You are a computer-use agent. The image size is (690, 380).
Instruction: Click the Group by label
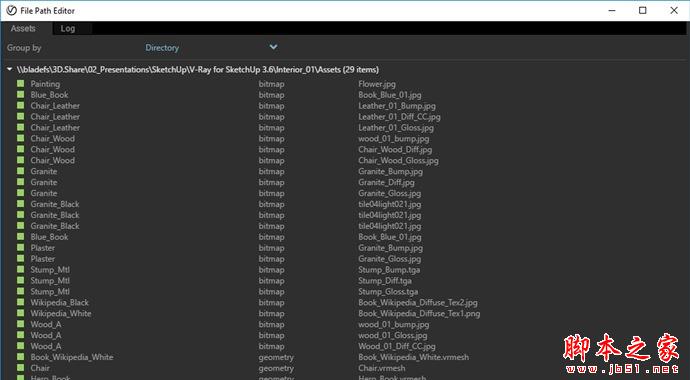(x=24, y=48)
